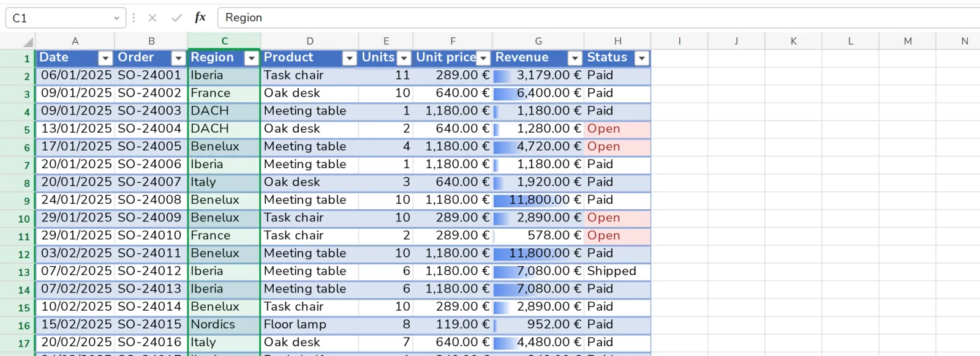
Task: Open the Date column filter dropdown
Action: (105, 58)
